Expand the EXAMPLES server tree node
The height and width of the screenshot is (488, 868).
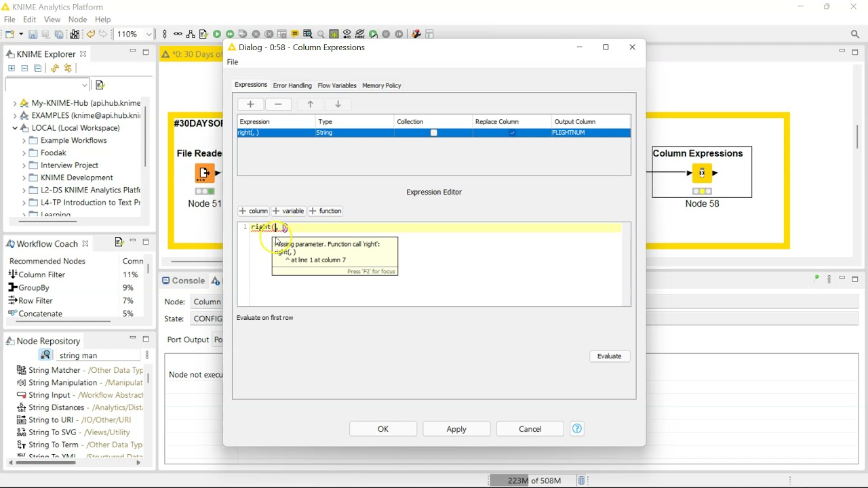pyautogui.click(x=15, y=115)
